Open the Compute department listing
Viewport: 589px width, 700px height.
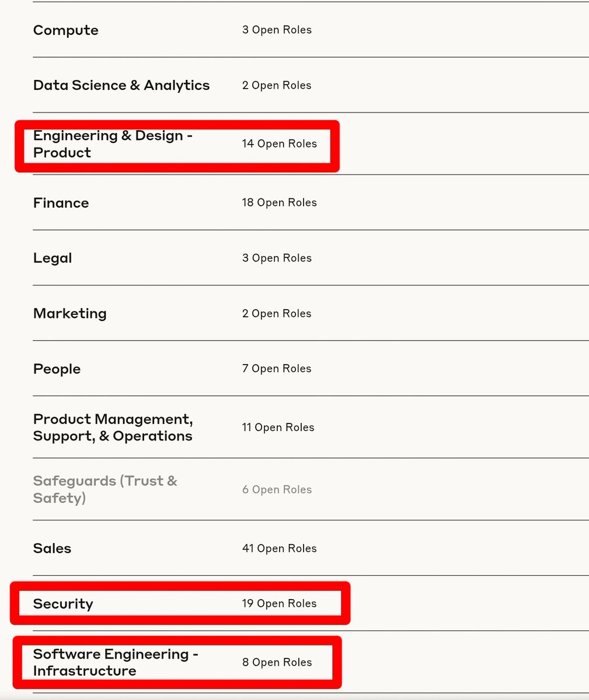point(66,30)
